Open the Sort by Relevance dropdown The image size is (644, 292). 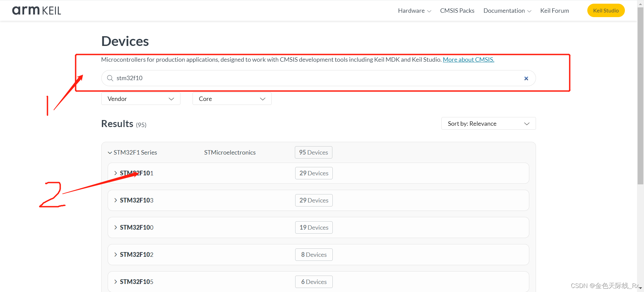488,124
